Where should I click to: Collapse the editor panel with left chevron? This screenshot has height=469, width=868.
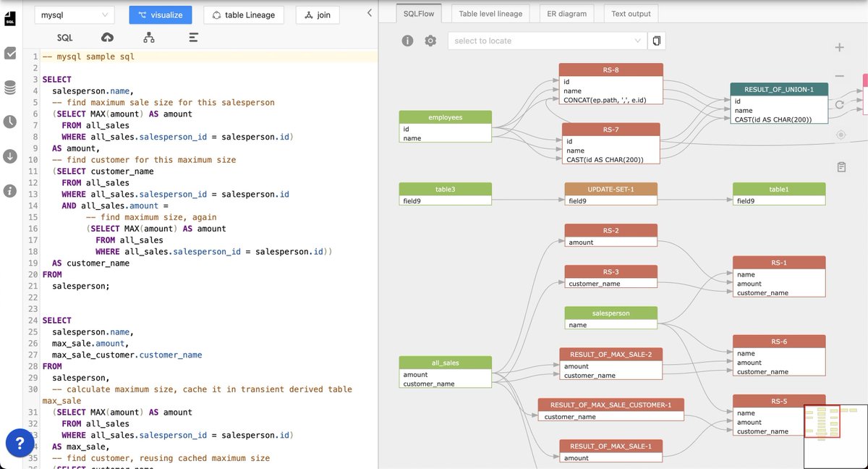click(370, 13)
